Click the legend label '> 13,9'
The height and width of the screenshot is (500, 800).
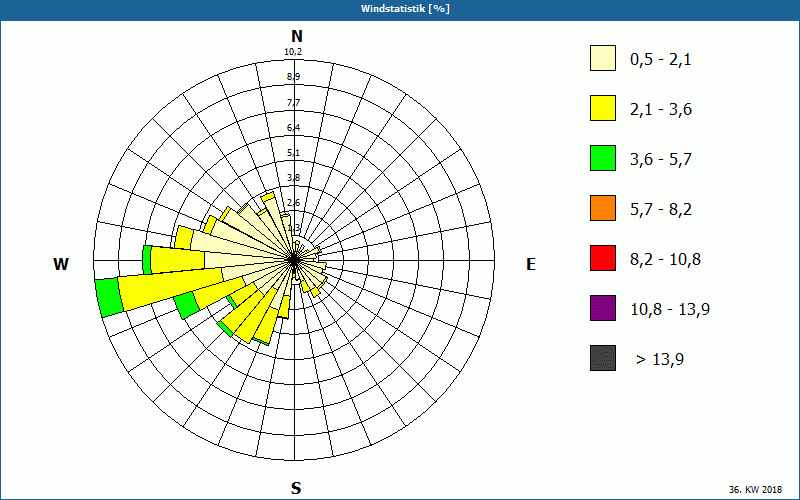point(660,360)
